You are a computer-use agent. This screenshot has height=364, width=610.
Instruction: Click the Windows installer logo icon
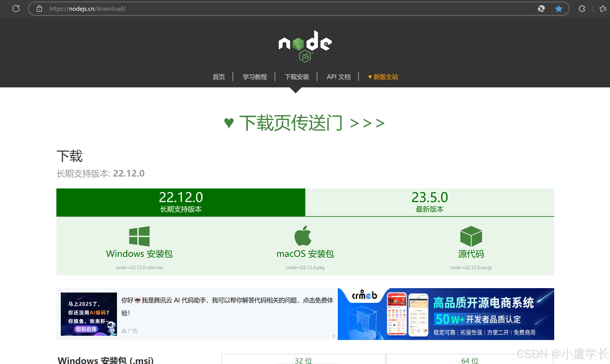click(x=139, y=236)
